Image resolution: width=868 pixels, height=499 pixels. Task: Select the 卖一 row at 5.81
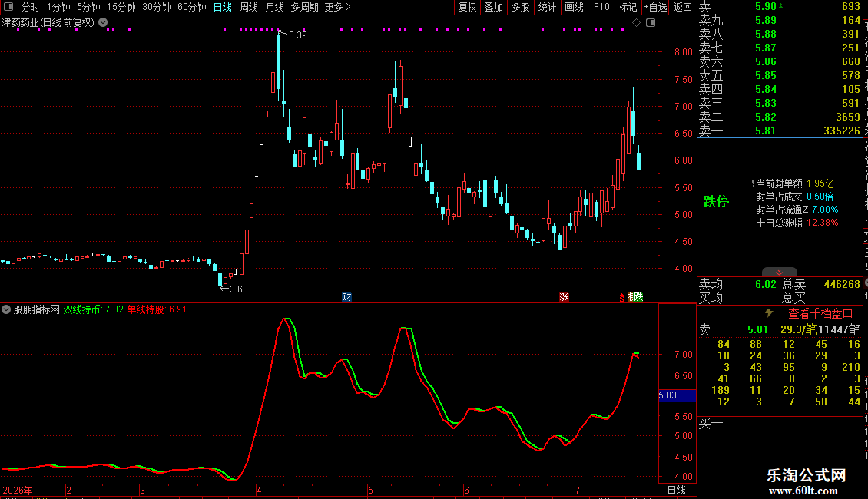(780, 131)
